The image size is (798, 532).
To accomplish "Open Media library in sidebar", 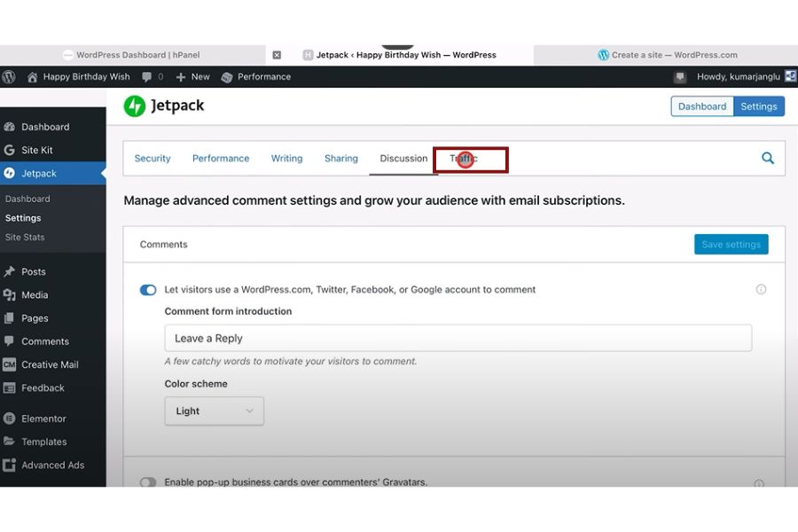I will [x=35, y=295].
